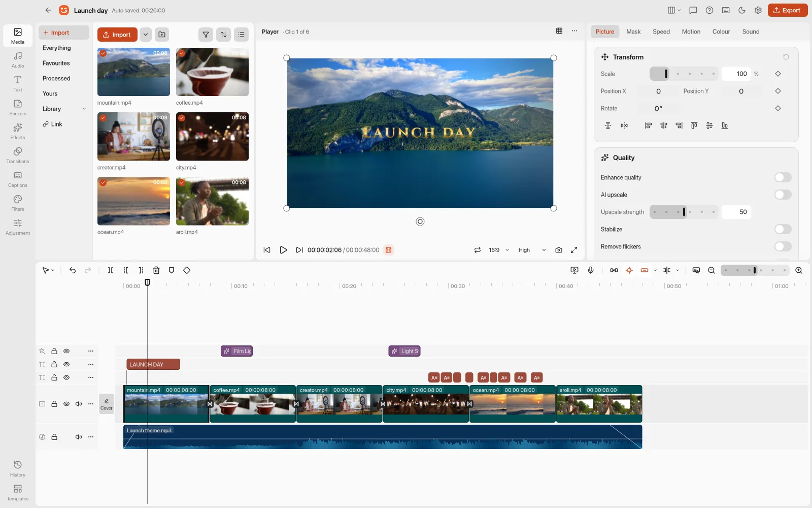812x508 pixels.
Task: Add a keyframe with diamond toolbar icon
Action: [x=187, y=270]
